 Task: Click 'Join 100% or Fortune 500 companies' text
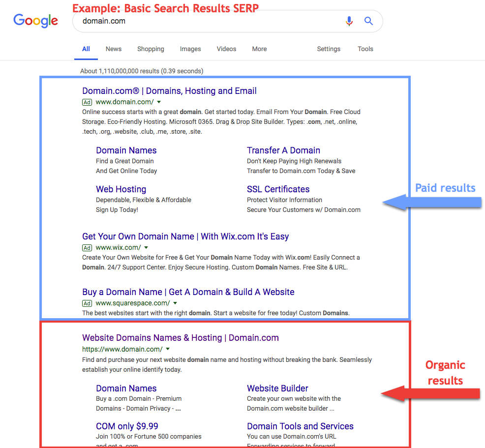click(x=149, y=437)
